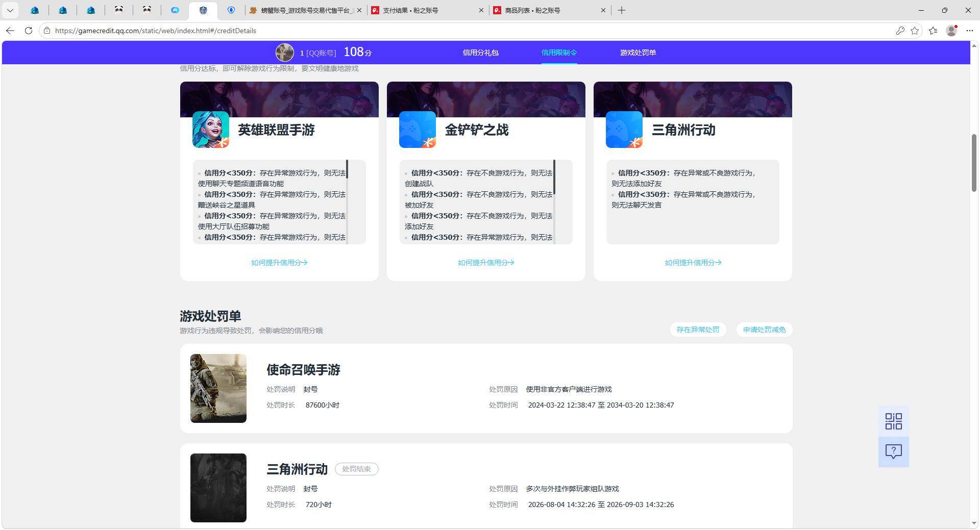Open the help question floating button
Viewport: 980px width, 530px height.
pyautogui.click(x=893, y=451)
